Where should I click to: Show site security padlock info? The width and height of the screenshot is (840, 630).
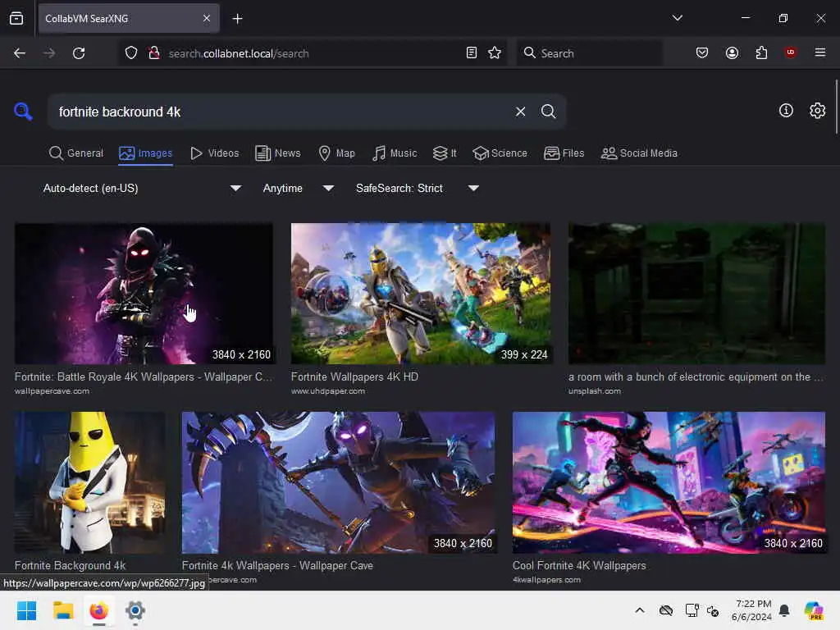[154, 53]
